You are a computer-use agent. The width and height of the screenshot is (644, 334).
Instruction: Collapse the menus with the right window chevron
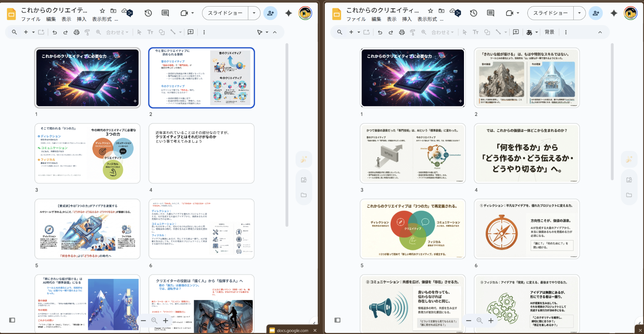click(x=600, y=32)
